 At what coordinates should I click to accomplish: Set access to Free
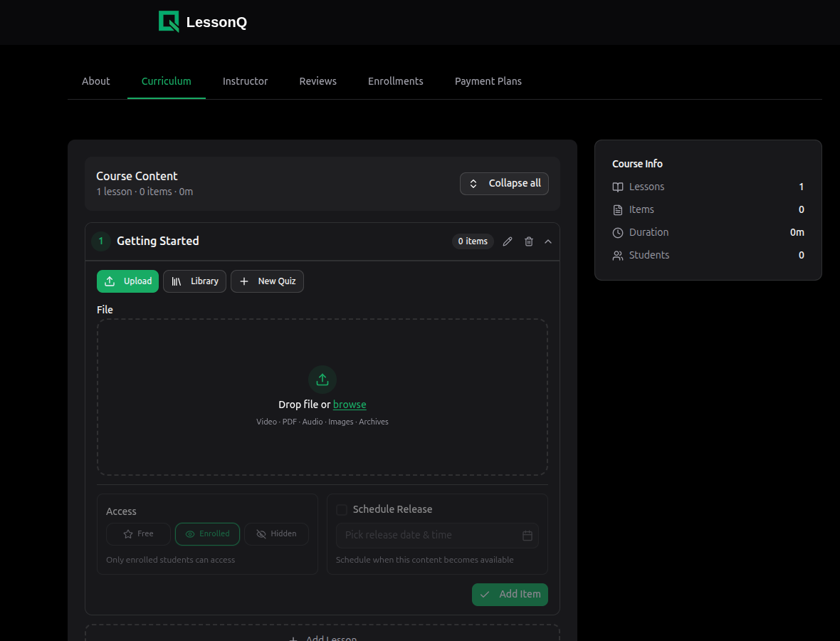(138, 534)
